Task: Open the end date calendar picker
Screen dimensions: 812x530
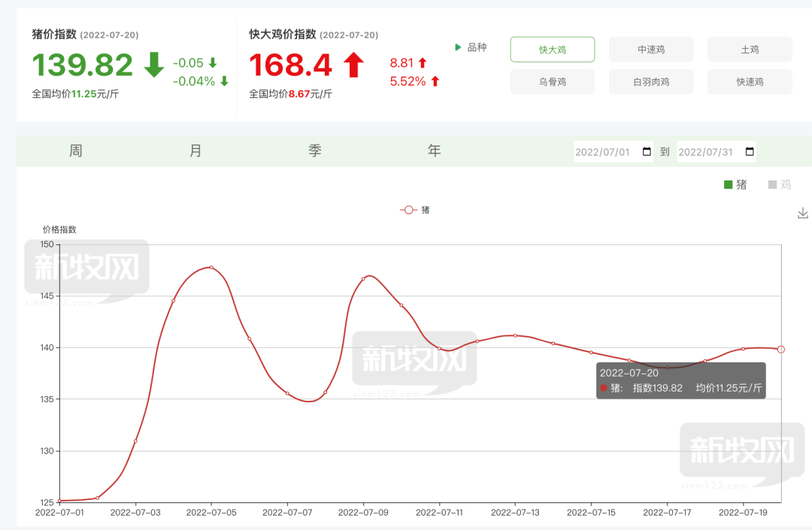Action: 750,152
